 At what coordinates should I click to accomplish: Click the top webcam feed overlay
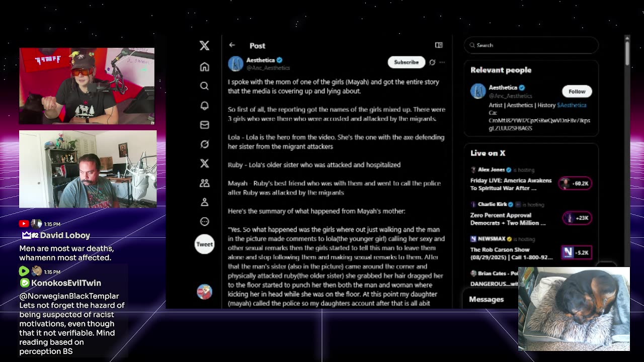click(x=87, y=86)
